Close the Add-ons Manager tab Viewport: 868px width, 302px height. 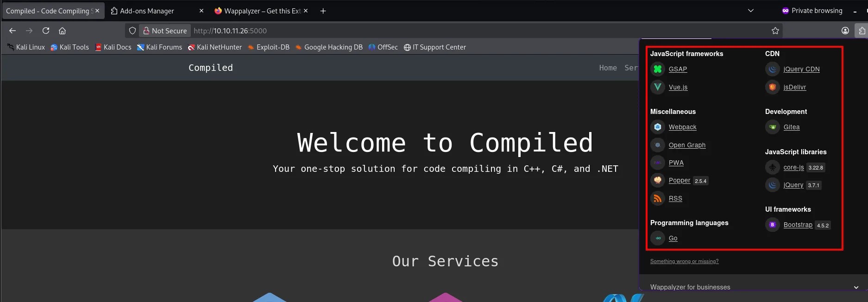coord(201,11)
